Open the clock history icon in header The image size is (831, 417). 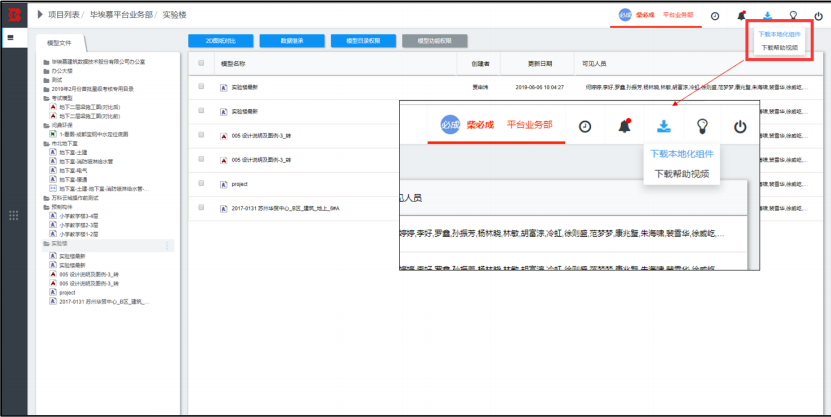click(715, 16)
